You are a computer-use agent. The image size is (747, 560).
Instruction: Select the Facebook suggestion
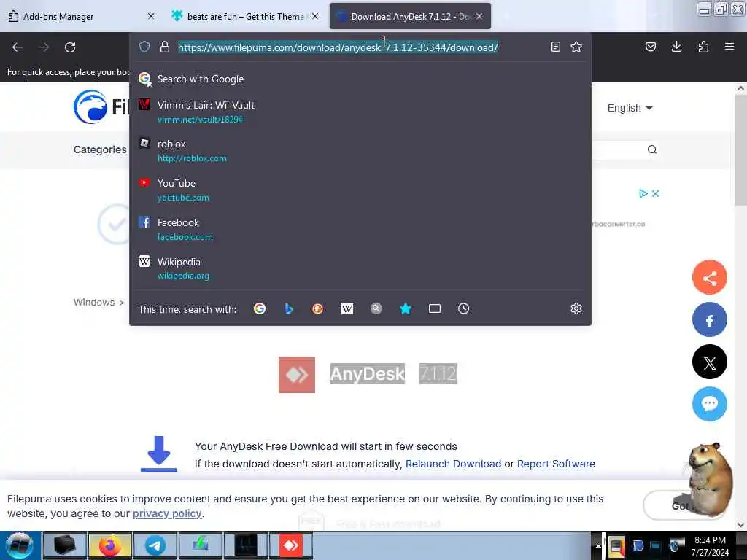click(360, 230)
